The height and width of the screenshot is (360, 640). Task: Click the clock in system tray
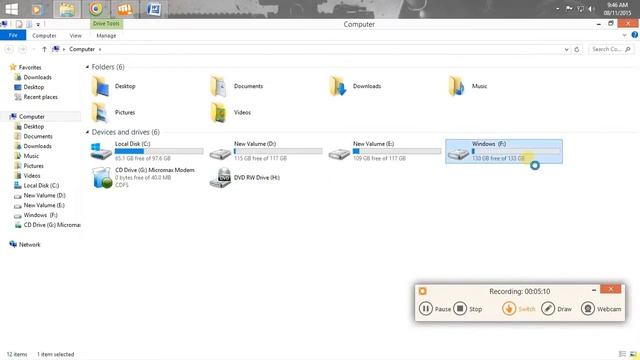pyautogui.click(x=617, y=9)
